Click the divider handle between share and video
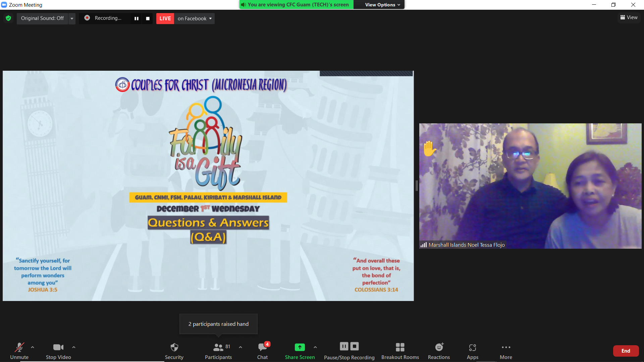This screenshot has height=362, width=644. click(417, 186)
